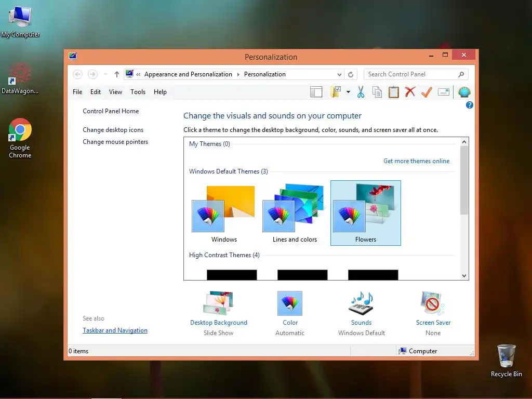The height and width of the screenshot is (399, 532).
Task: Click the Personalization breadcrumb segment
Action: coord(264,74)
